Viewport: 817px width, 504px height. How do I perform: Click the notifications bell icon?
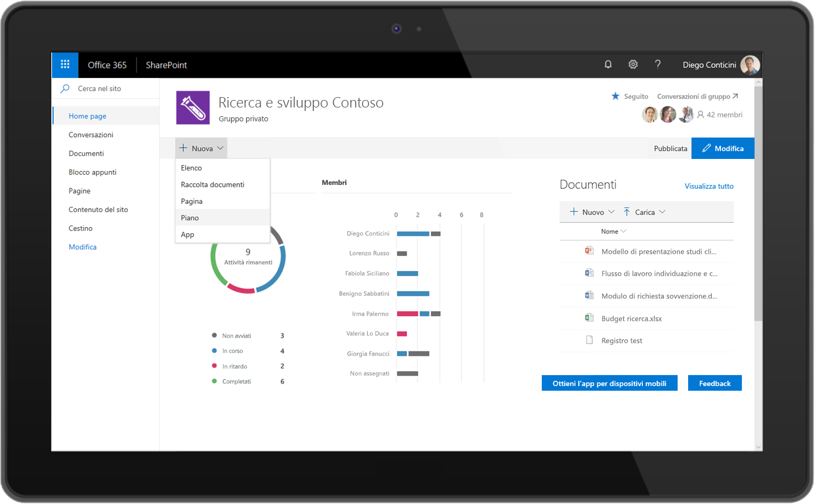[x=608, y=65]
